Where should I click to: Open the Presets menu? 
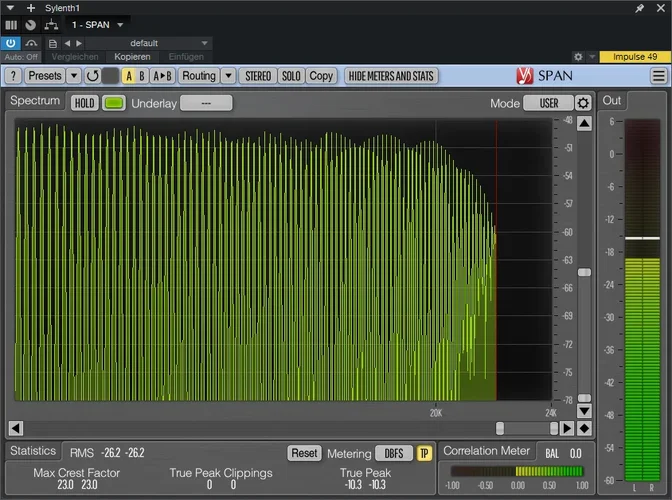[x=45, y=76]
